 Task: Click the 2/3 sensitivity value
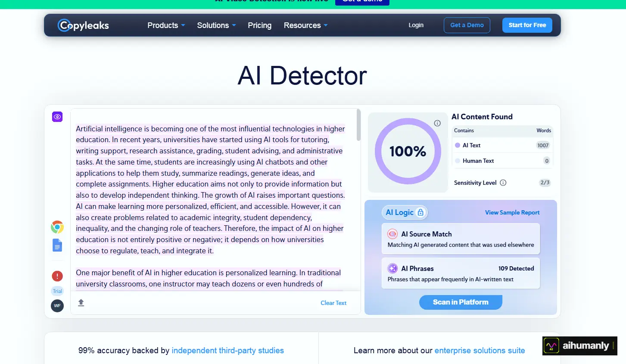545,183
